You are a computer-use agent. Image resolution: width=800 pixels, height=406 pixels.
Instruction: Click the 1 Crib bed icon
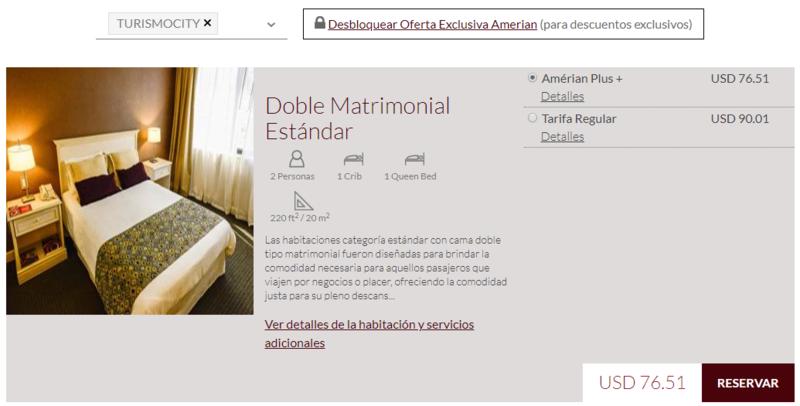(x=353, y=159)
